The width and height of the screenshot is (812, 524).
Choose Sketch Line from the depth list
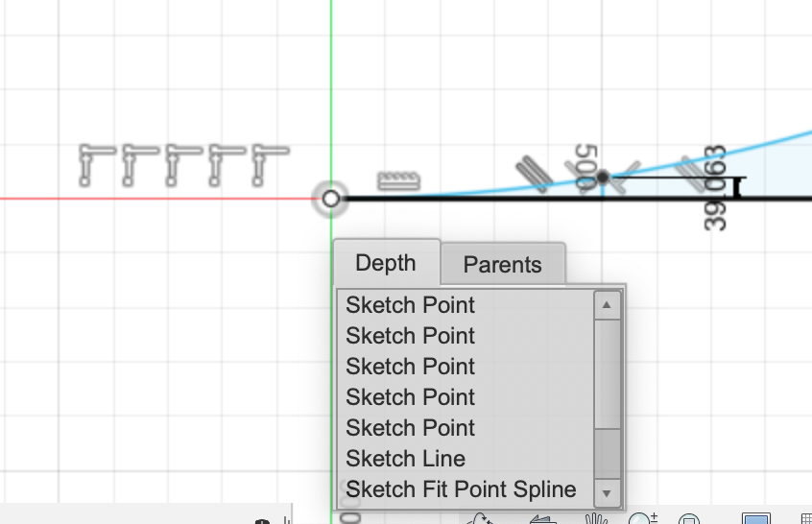point(406,459)
